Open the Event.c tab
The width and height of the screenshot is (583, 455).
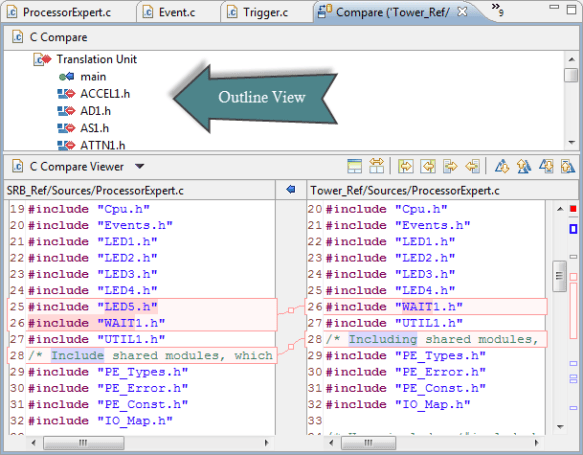click(170, 12)
